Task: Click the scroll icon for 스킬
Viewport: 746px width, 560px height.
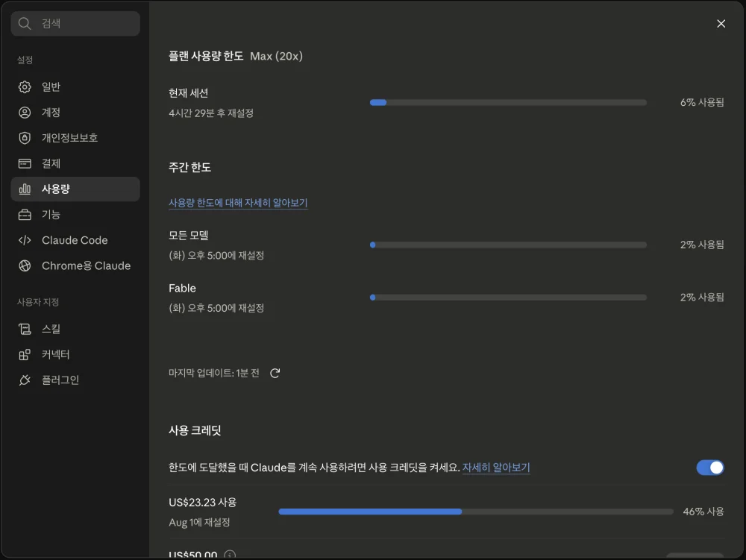Action: pyautogui.click(x=25, y=329)
